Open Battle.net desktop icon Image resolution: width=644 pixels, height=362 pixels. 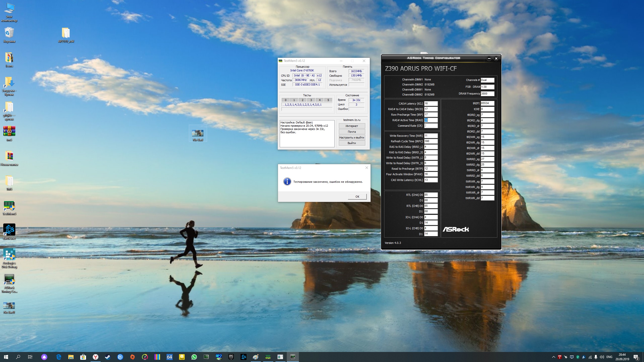(9, 230)
